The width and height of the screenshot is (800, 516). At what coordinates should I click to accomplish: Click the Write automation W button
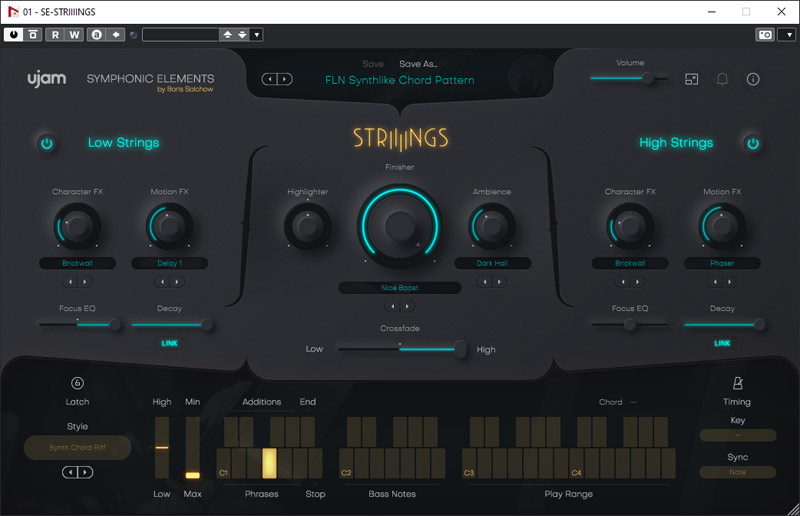pos(75,34)
